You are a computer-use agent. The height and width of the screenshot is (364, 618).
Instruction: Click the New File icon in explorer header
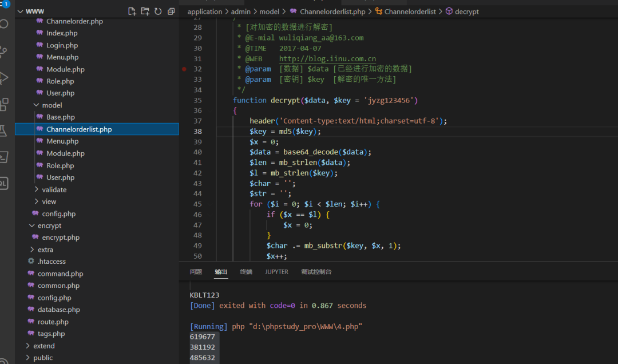click(132, 11)
